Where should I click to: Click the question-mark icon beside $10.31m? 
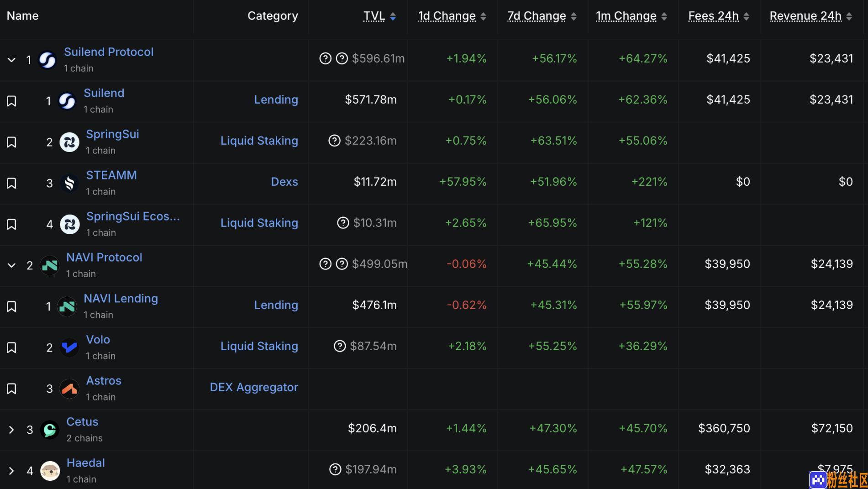tap(343, 223)
